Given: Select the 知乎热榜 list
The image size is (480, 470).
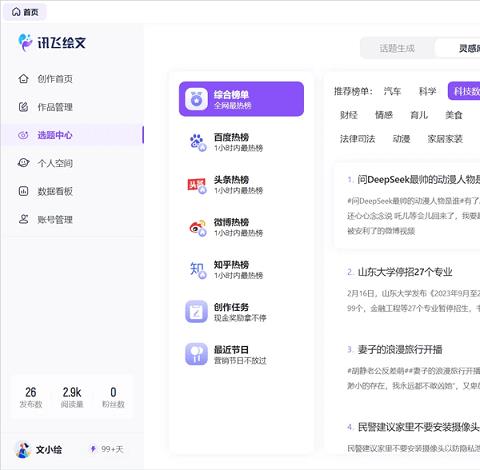Looking at the screenshot, I should pos(241,270).
